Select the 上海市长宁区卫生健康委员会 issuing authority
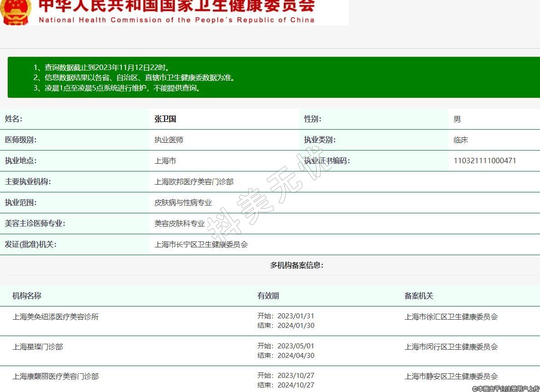 201,245
